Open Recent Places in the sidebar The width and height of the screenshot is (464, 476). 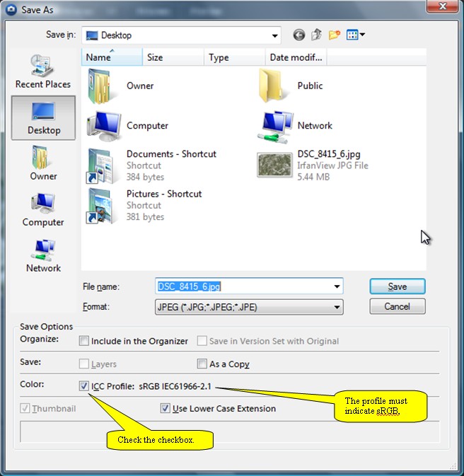point(43,72)
